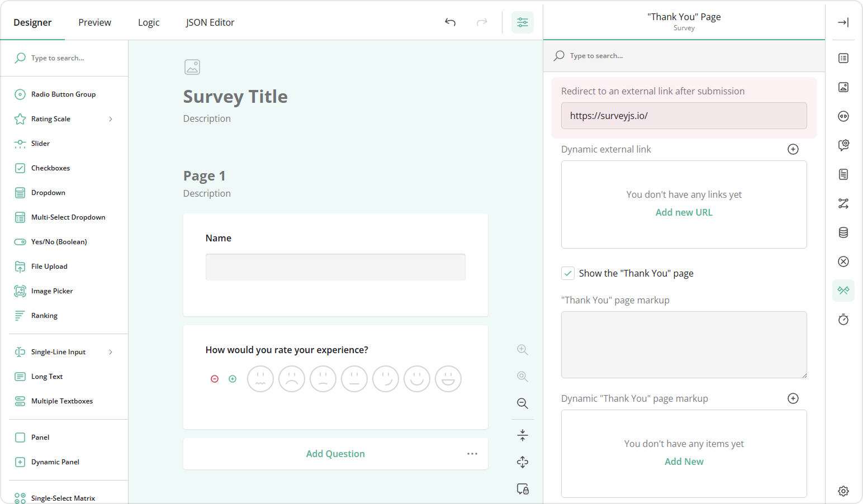Select the Radio Button Group question type
Viewport: 863px width, 504px height.
tap(63, 94)
